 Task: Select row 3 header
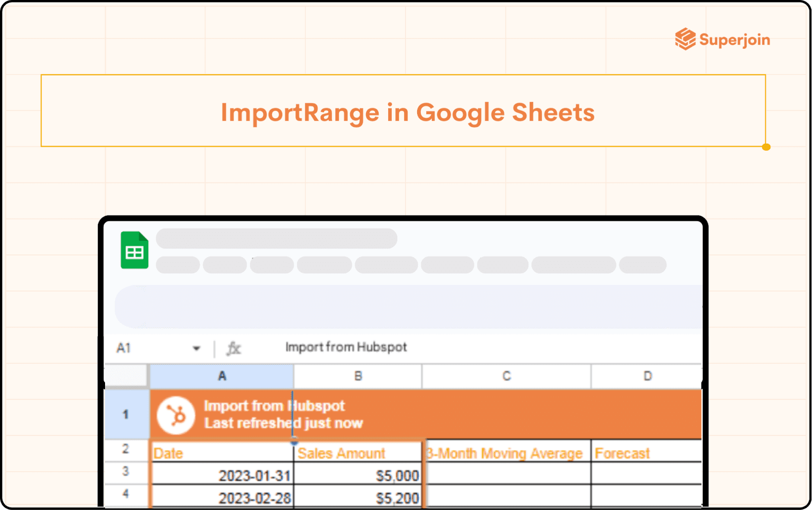(x=126, y=472)
